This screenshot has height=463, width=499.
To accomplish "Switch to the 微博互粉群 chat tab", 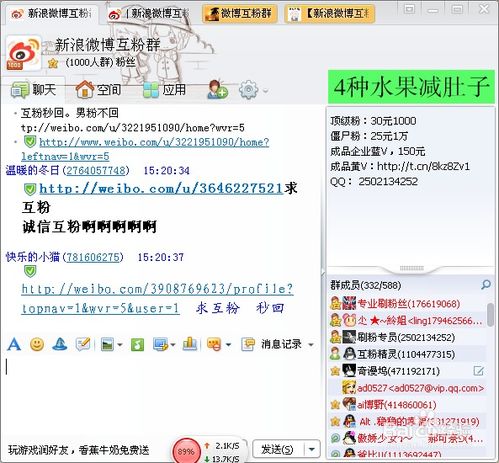I will 239,14.
